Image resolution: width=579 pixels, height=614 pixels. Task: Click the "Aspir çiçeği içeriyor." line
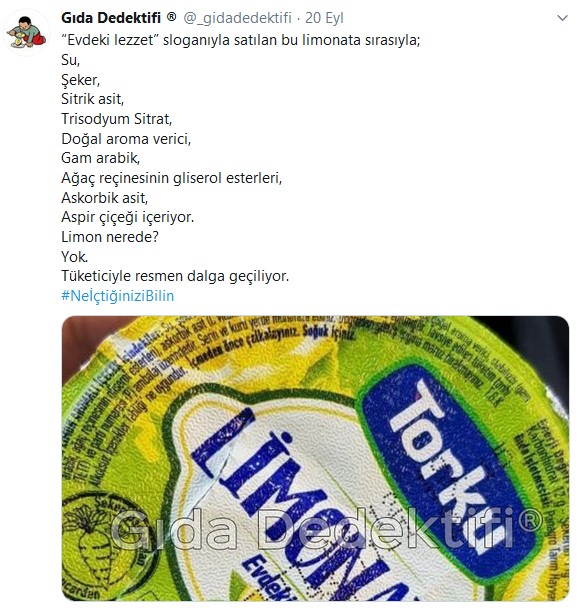pyautogui.click(x=128, y=217)
